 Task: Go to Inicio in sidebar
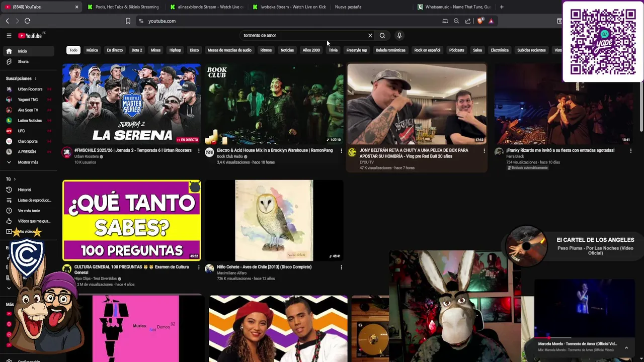click(x=29, y=51)
